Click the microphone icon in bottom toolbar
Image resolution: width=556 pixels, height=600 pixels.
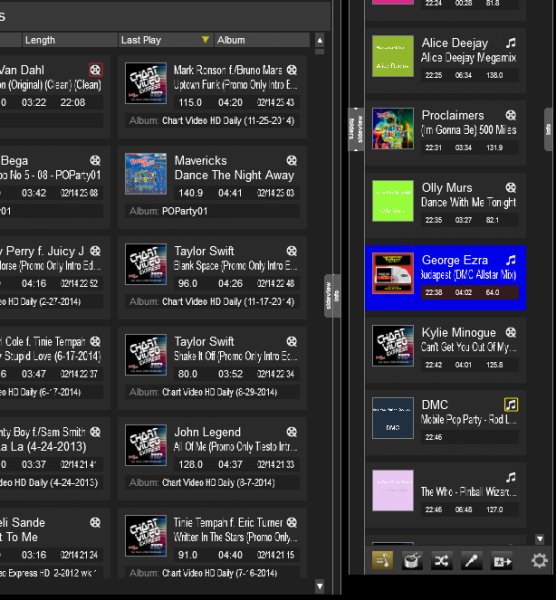tap(471, 561)
